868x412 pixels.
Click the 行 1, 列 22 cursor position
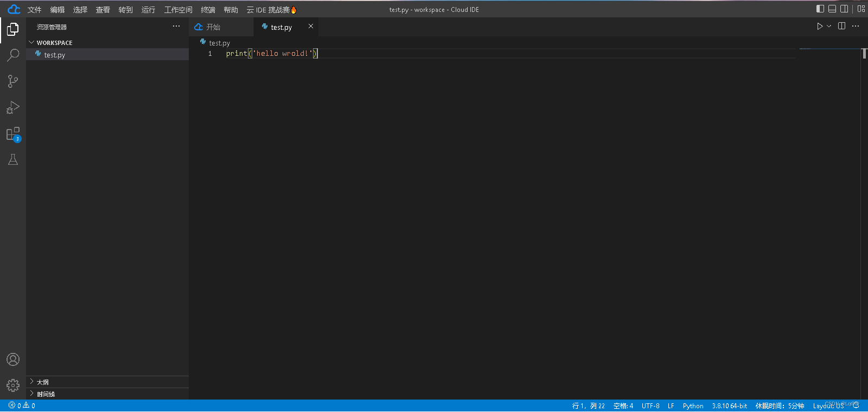(x=589, y=405)
